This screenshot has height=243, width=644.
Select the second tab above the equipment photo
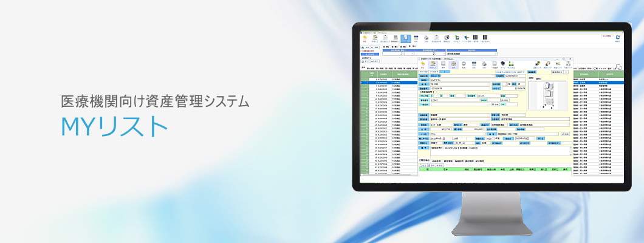[538, 78]
